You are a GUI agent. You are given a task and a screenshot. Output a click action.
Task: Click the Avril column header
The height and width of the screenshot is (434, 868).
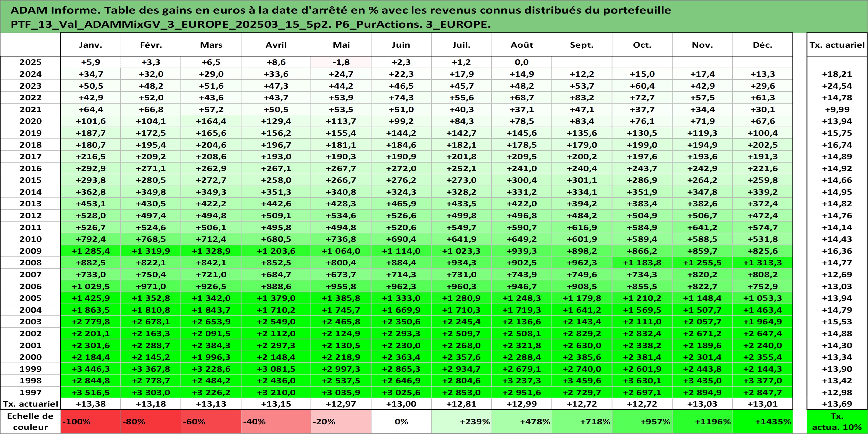click(x=276, y=45)
